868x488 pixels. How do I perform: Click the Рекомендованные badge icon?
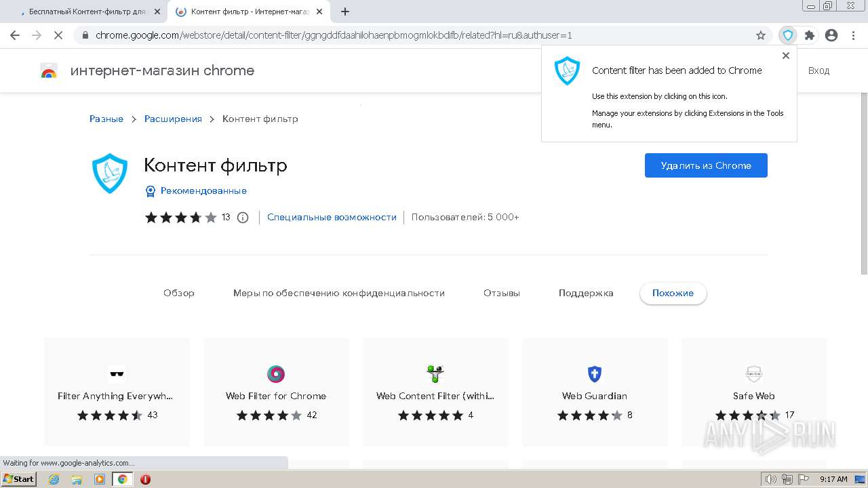tap(151, 191)
